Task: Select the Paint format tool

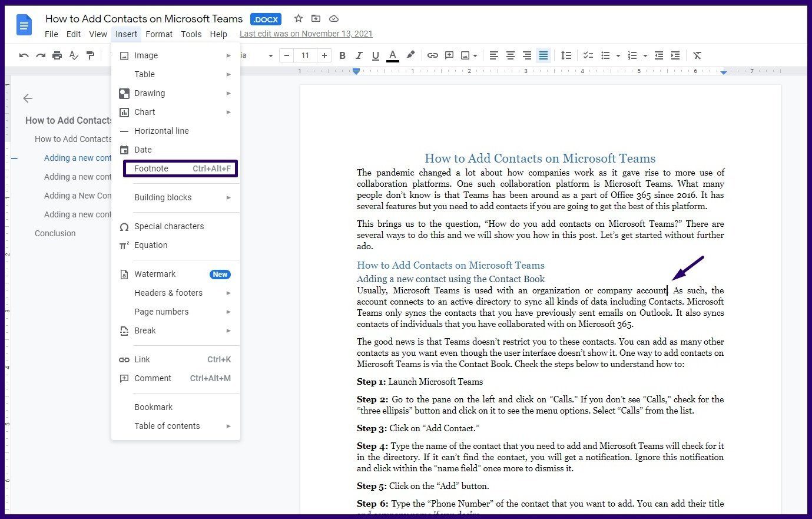Action: (x=90, y=55)
